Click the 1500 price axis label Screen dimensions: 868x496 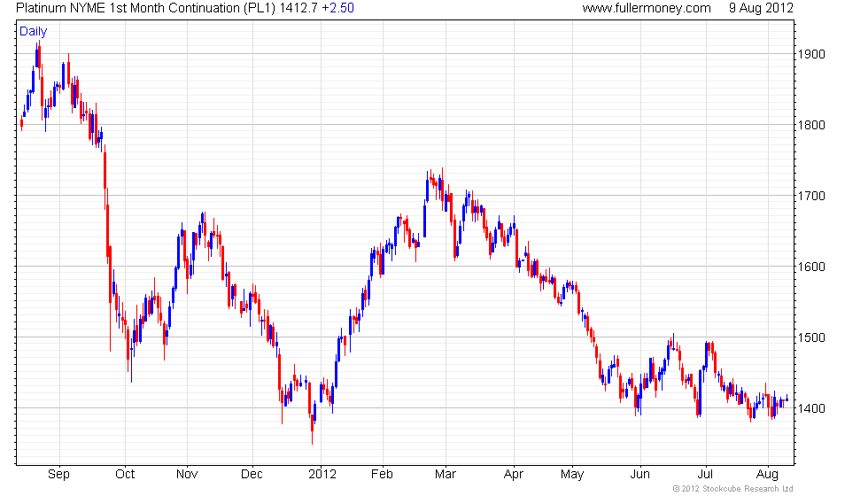pyautogui.click(x=811, y=337)
